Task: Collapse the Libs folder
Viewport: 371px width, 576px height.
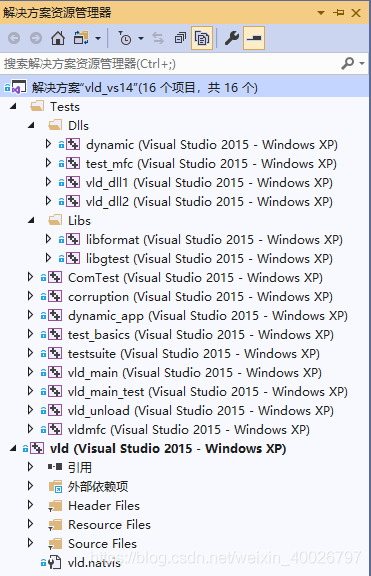Action: (x=31, y=220)
